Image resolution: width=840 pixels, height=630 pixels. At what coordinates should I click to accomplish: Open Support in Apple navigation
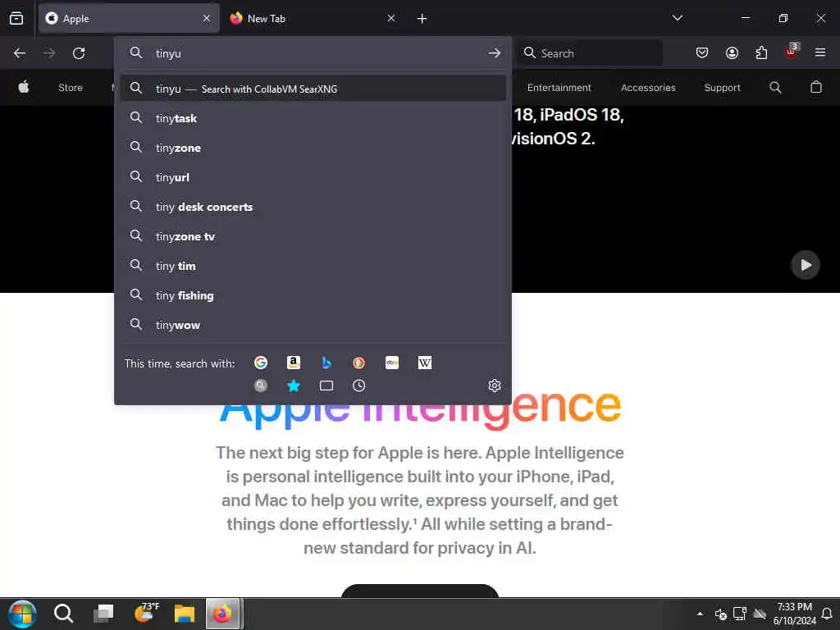pos(722,87)
